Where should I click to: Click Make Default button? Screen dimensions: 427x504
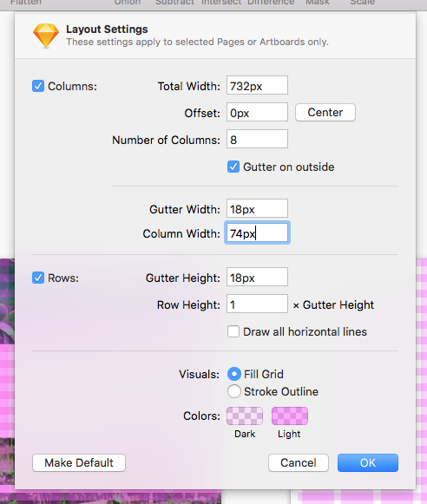[79, 463]
